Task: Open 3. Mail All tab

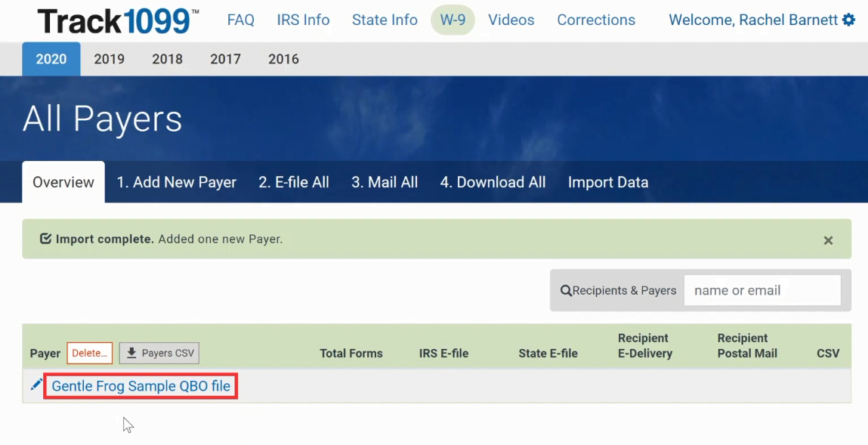Action: [385, 182]
